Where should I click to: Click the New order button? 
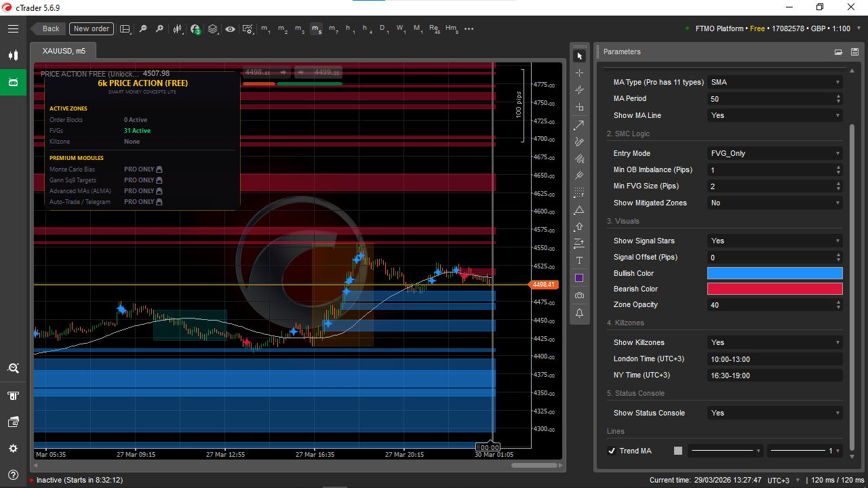pos(92,28)
